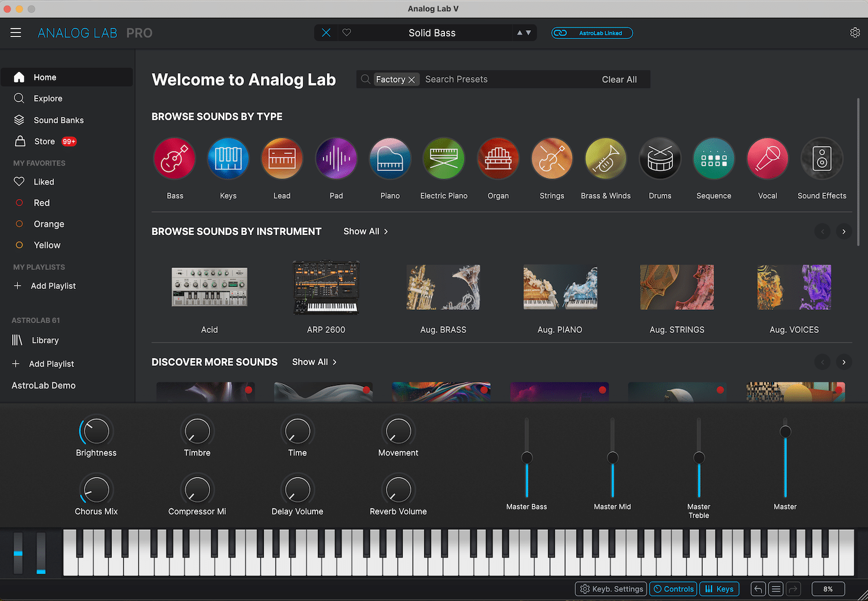Add Playlist under My Playlists
The image size is (868, 601).
(x=45, y=286)
